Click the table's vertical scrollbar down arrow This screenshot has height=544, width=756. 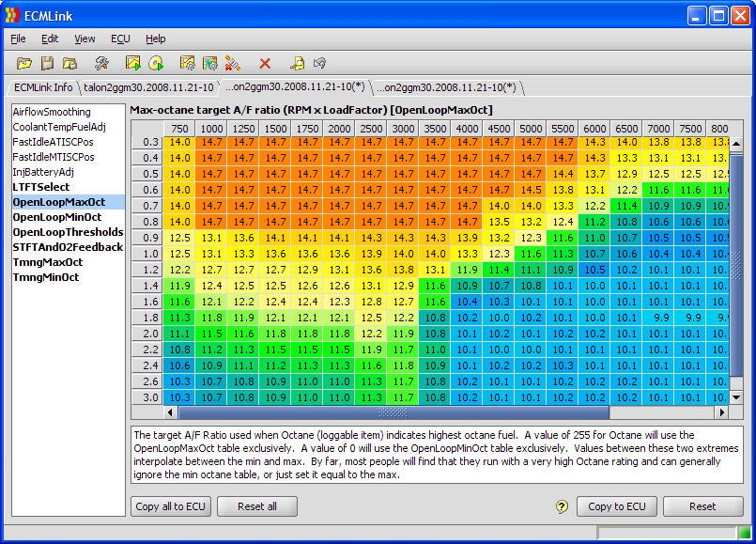click(x=736, y=397)
